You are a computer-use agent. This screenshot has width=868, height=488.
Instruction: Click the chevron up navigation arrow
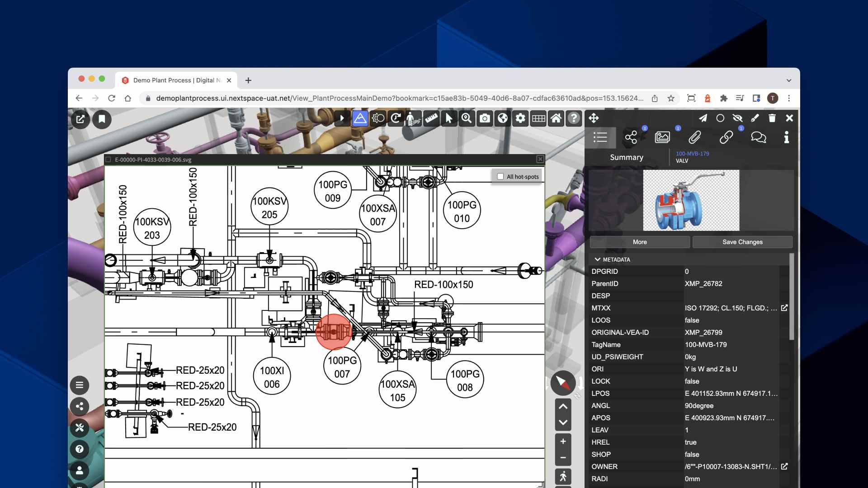point(563,406)
